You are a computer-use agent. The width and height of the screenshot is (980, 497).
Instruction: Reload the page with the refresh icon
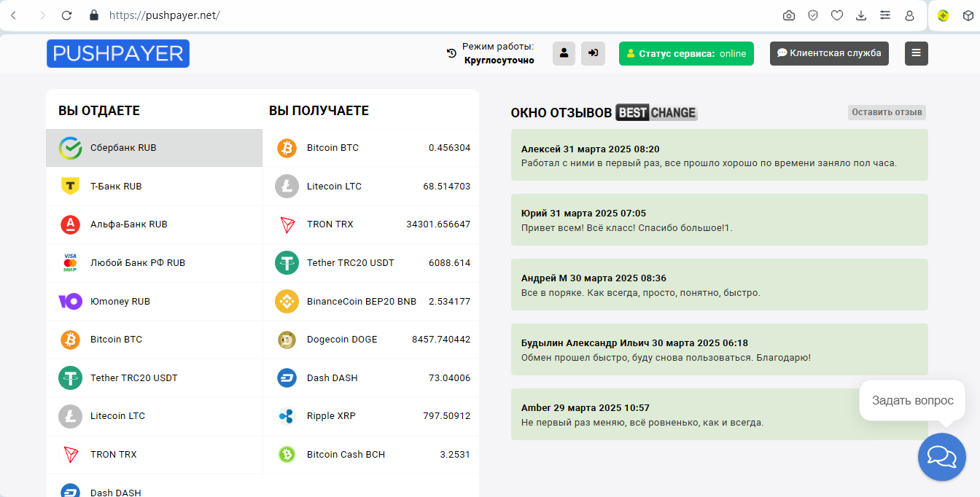pos(66,15)
